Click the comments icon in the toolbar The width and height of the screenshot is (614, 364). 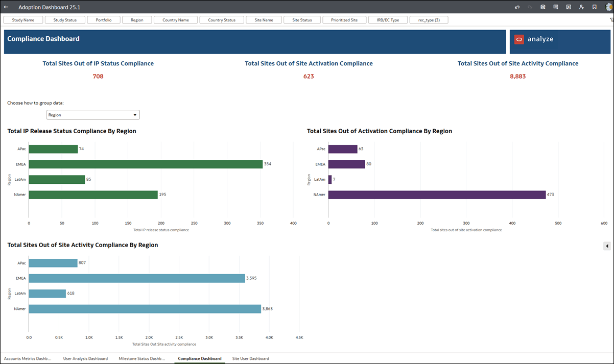(x=556, y=7)
